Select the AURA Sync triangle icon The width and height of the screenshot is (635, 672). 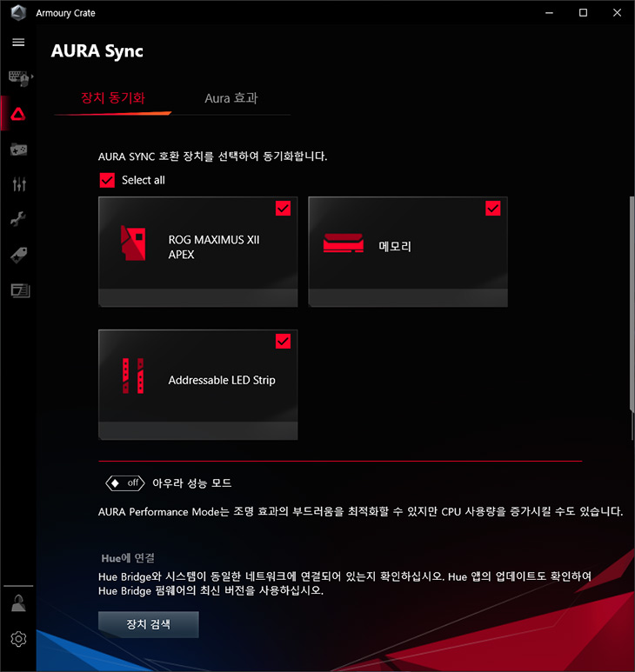coord(18,114)
